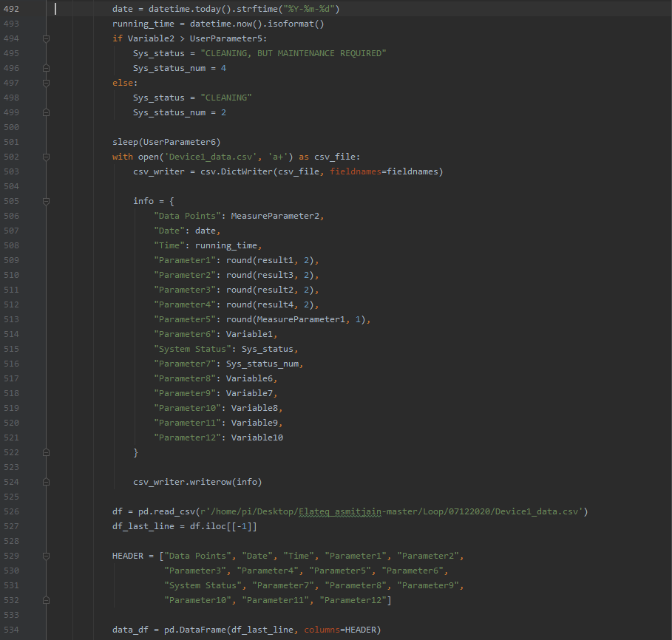Click line number 492 in gutter
Viewport: 672px width, 640px height.
pyautogui.click(x=12, y=9)
